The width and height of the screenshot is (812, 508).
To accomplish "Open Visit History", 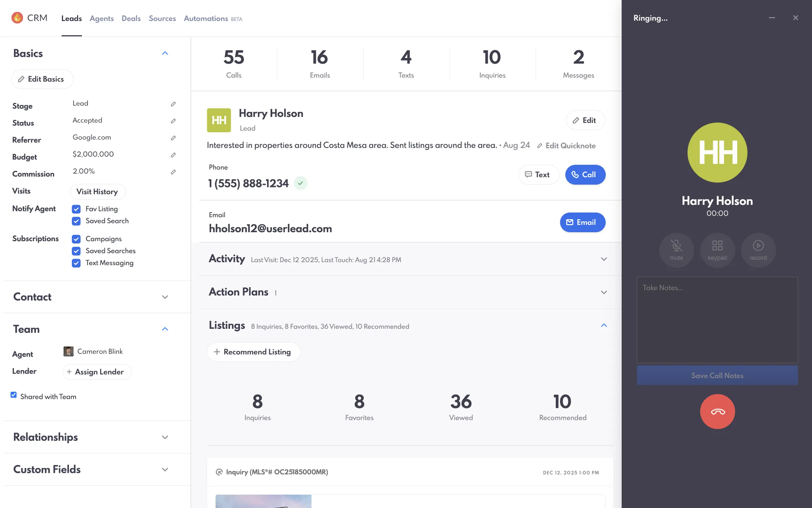I will [x=97, y=192].
